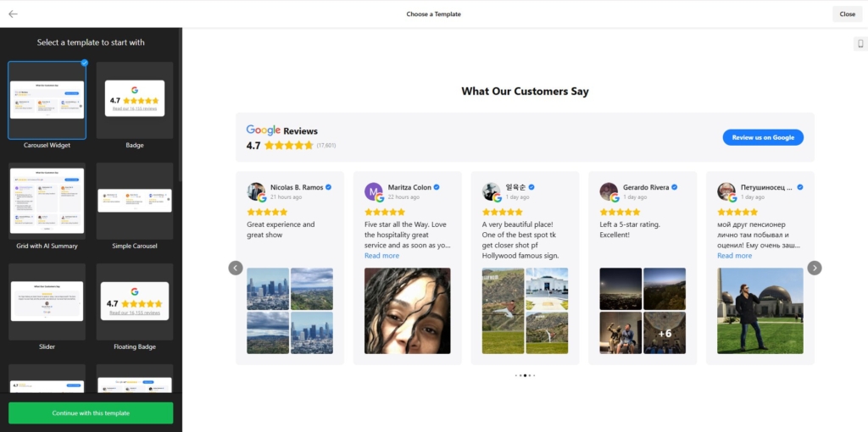Viewport: 868px width, 432px height.
Task: Click header rating stars next to 4.7
Action: (288, 146)
